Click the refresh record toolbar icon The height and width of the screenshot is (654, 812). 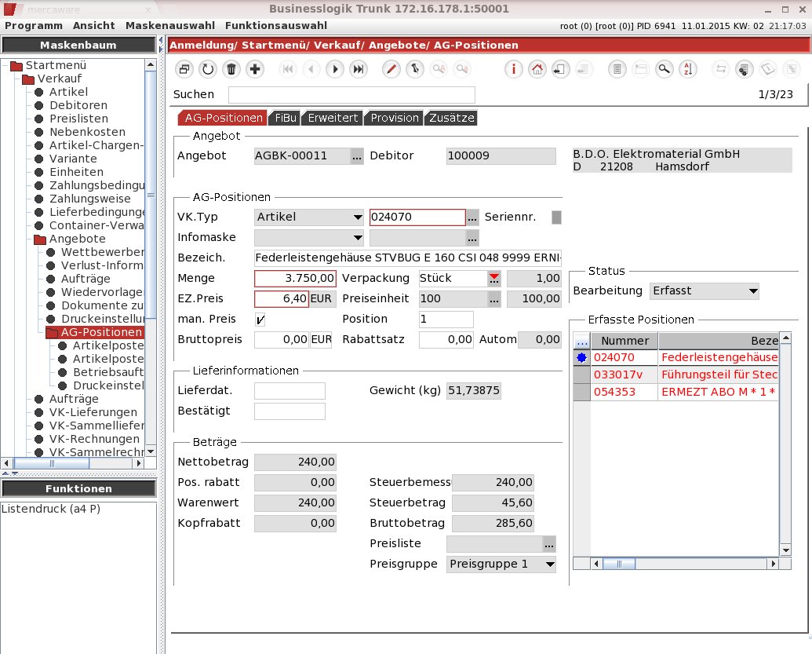click(x=208, y=69)
